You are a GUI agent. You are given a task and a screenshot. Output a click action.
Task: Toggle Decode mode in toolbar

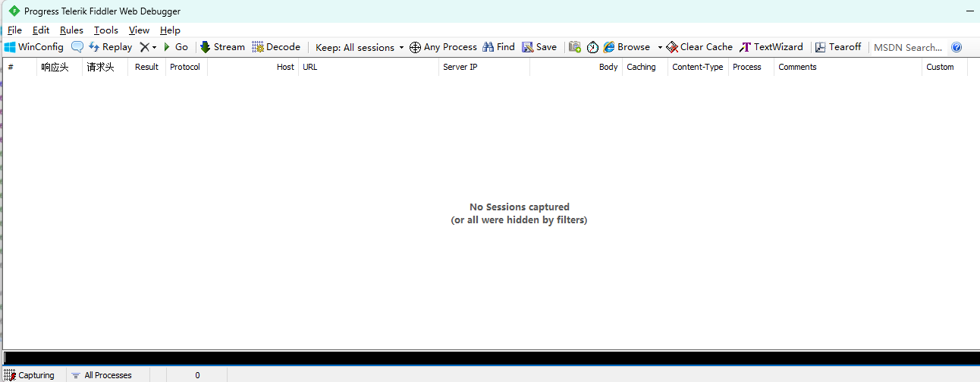point(276,47)
